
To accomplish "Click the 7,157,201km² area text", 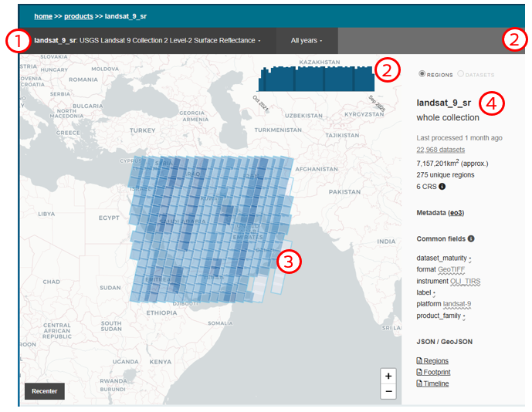I will click(452, 163).
